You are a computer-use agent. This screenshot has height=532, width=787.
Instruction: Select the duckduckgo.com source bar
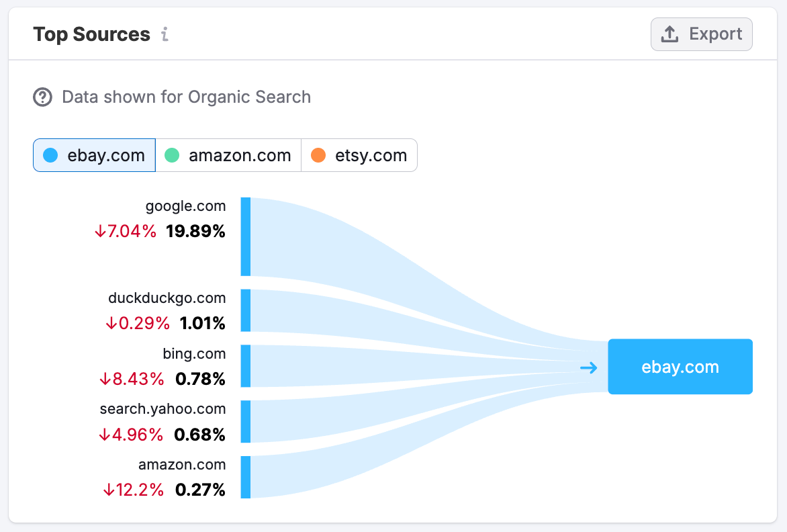coord(246,311)
